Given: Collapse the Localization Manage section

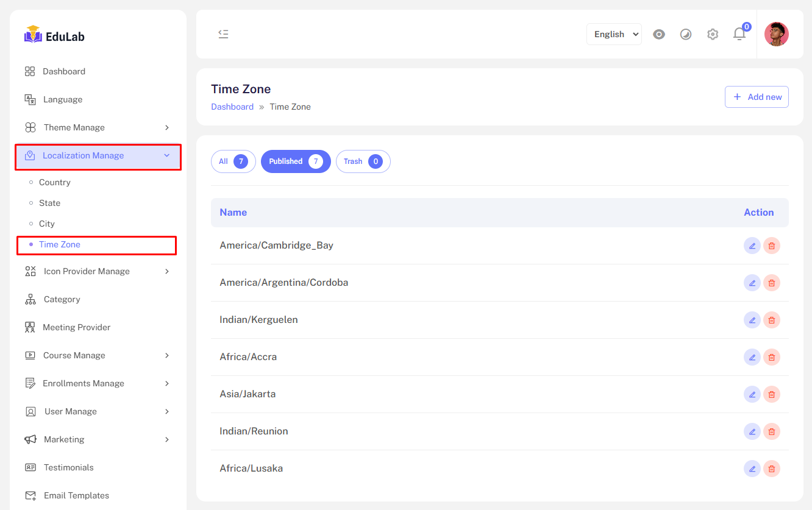Looking at the screenshot, I should pos(98,156).
